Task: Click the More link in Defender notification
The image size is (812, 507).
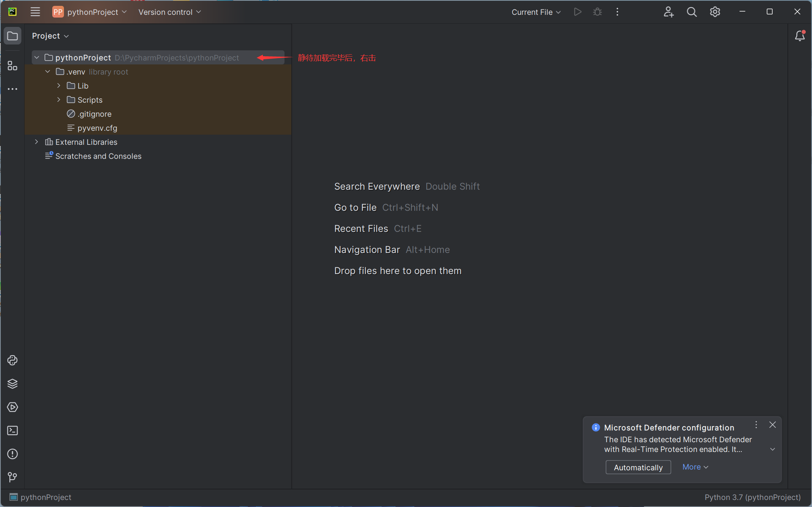Action: pos(695,467)
